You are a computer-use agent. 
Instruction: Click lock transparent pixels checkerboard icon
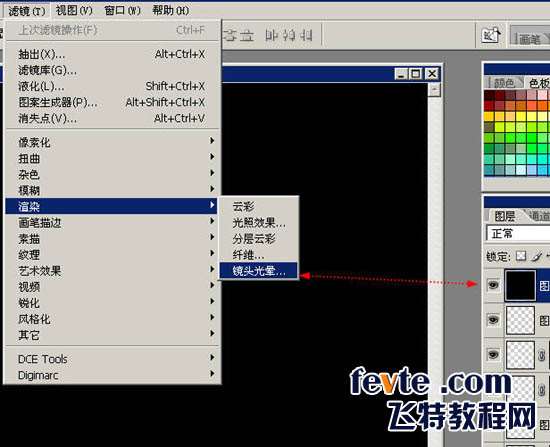point(521,256)
